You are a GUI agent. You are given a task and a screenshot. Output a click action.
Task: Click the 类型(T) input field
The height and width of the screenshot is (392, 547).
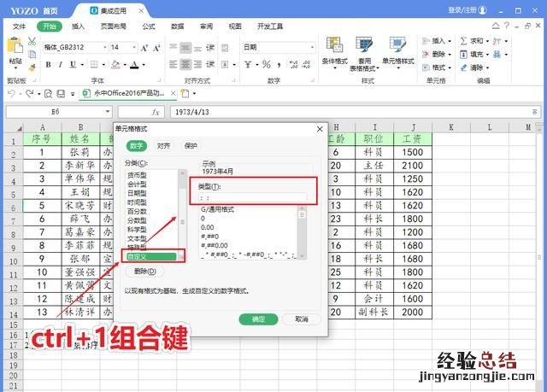(x=253, y=198)
